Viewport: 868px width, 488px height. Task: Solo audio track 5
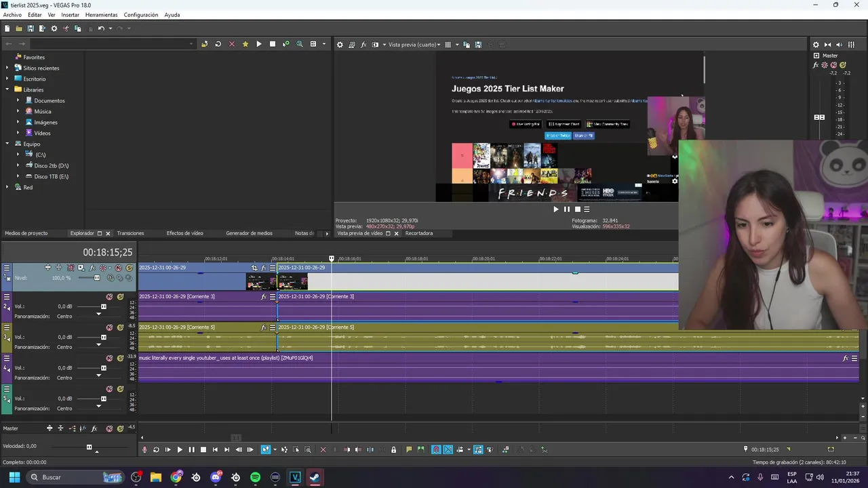(120, 389)
